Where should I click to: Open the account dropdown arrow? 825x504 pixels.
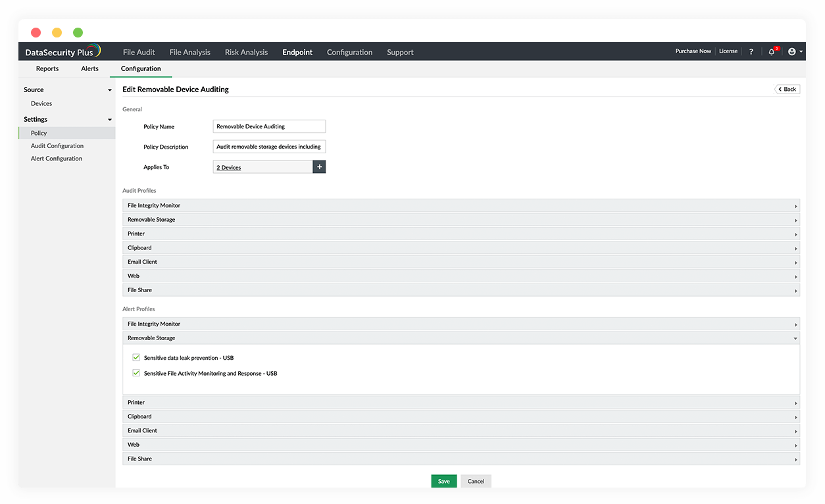[x=801, y=52]
